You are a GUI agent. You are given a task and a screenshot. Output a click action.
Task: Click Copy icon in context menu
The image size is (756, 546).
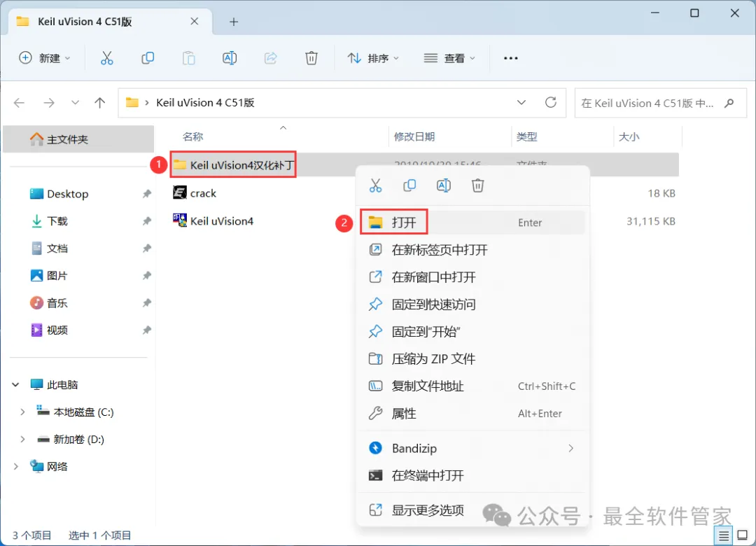click(409, 185)
